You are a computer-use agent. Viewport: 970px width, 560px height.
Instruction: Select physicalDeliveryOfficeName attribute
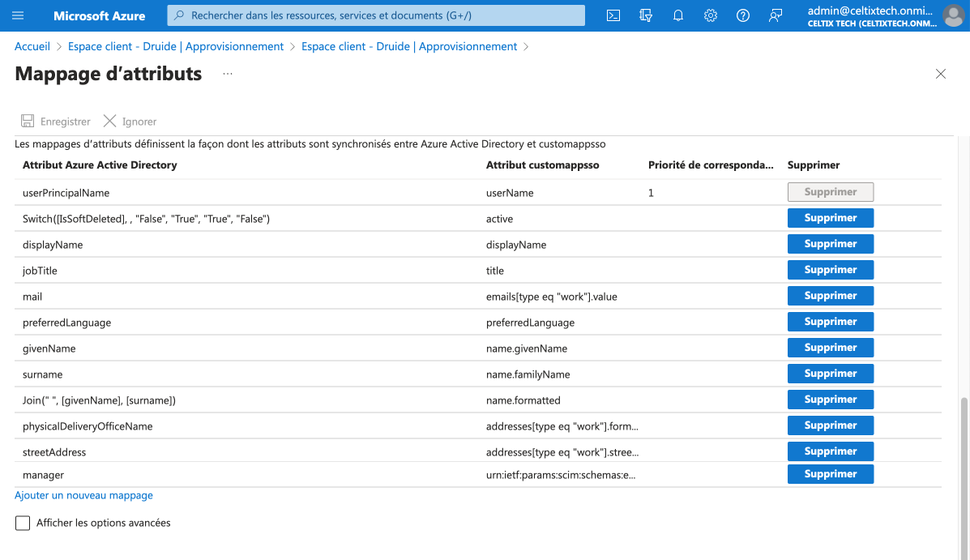88,427
